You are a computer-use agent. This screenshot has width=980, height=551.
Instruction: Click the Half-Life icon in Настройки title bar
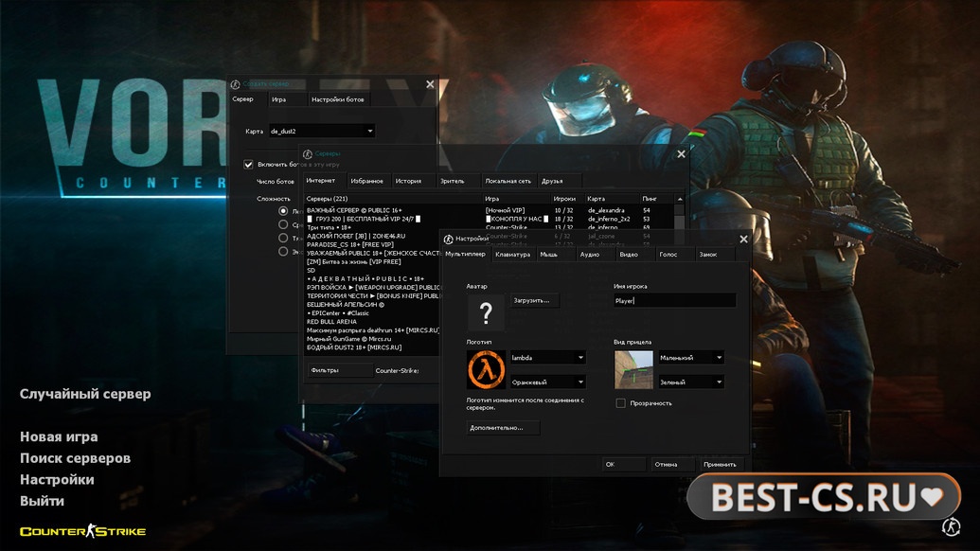pos(448,240)
